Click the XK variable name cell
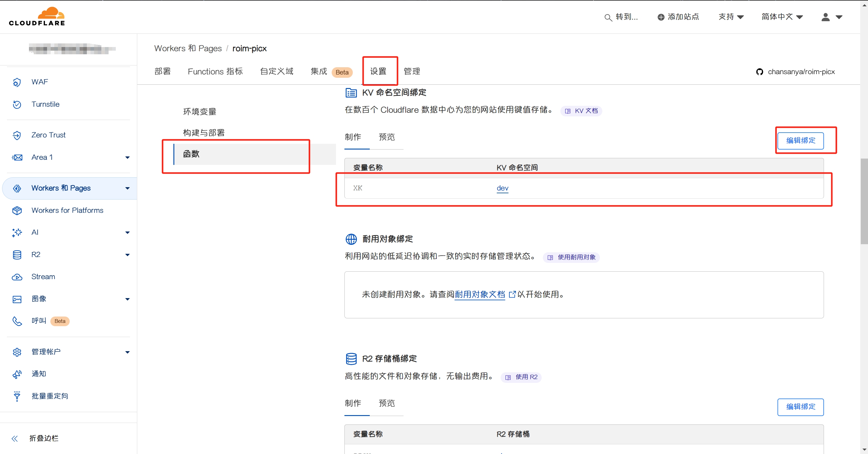868x454 pixels. pos(357,188)
